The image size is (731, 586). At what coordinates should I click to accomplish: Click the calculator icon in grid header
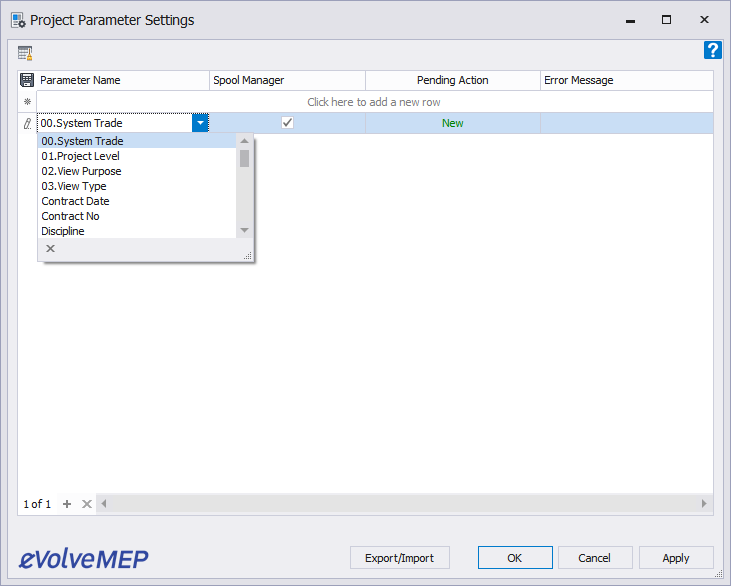tap(27, 80)
